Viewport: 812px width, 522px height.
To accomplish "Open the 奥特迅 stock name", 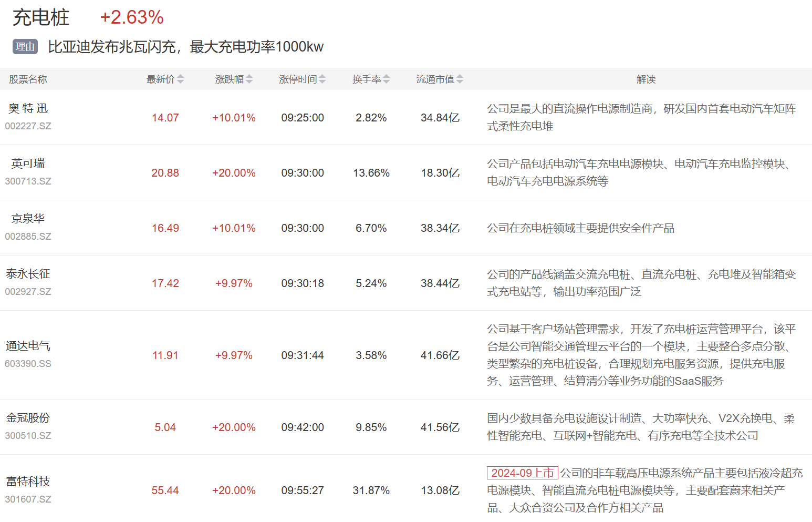I will coord(28,108).
